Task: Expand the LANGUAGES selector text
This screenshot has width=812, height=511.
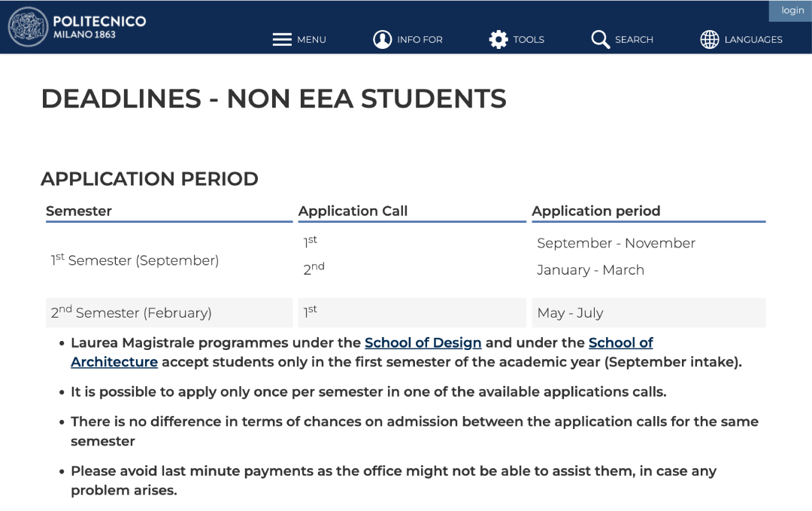Action: click(x=753, y=40)
